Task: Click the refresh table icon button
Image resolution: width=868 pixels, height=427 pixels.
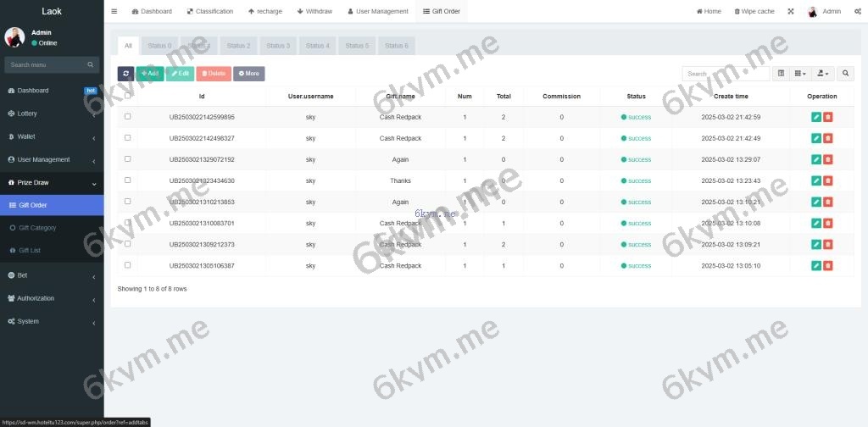Action: coord(125,74)
